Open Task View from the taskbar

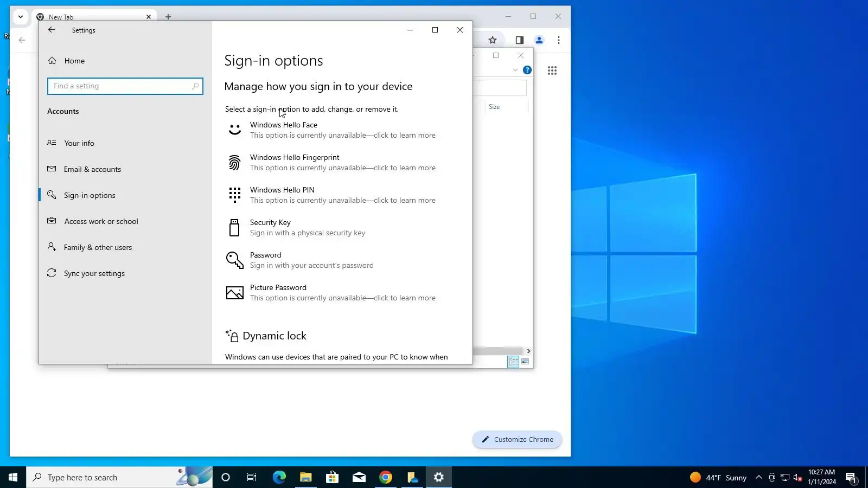[x=252, y=477]
